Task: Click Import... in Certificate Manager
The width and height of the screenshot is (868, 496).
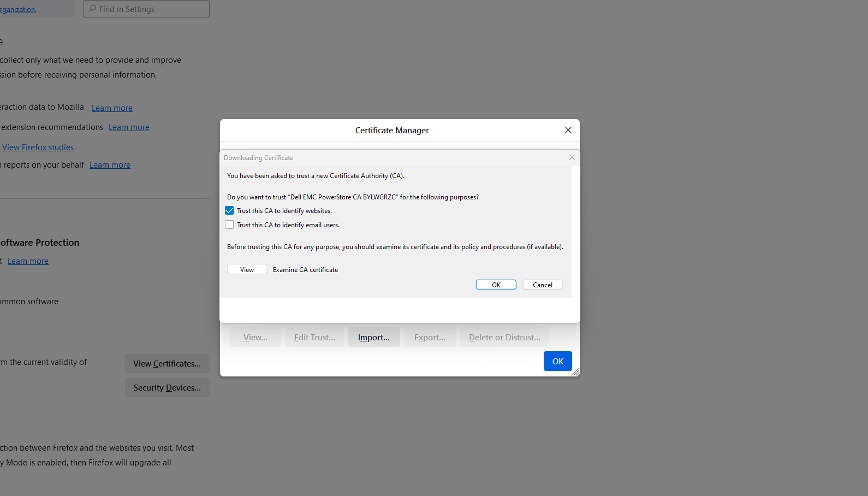Action: [374, 338]
